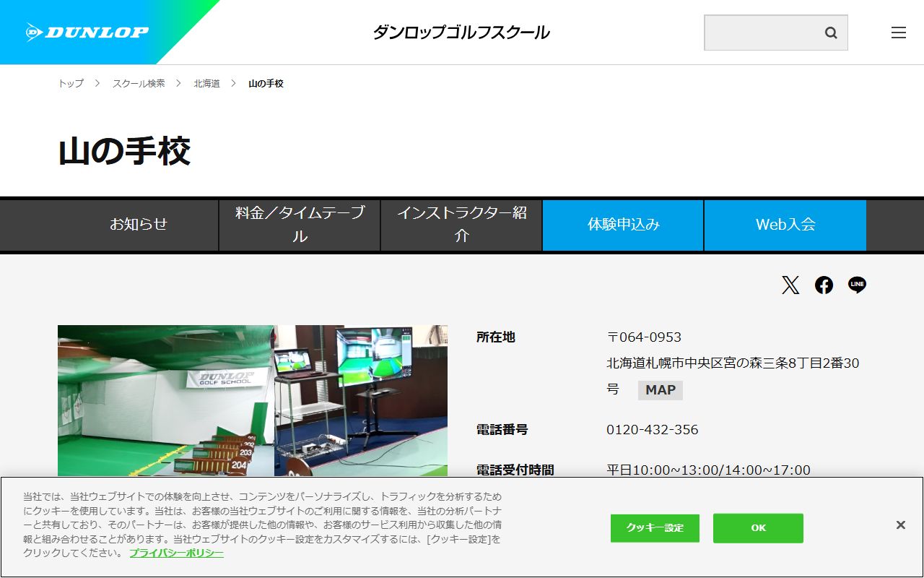This screenshot has height=578, width=924.
Task: Click the golf school photo
Action: 253,401
